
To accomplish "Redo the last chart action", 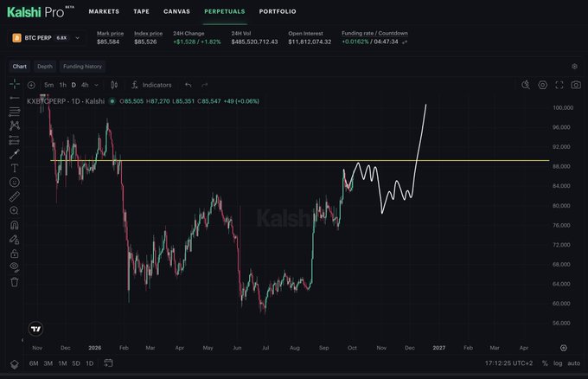I will pos(204,85).
